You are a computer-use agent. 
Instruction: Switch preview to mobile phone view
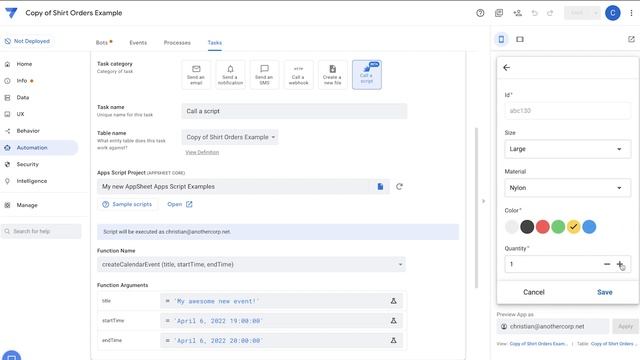tap(501, 39)
